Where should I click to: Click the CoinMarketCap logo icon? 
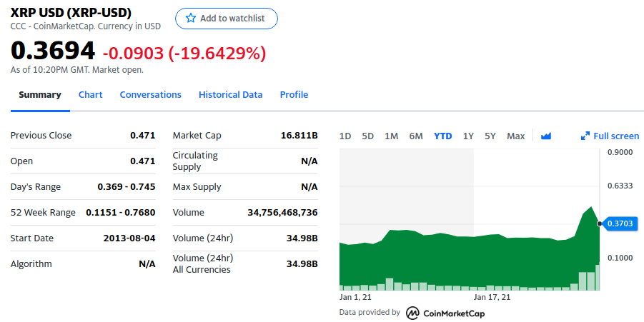(412, 313)
